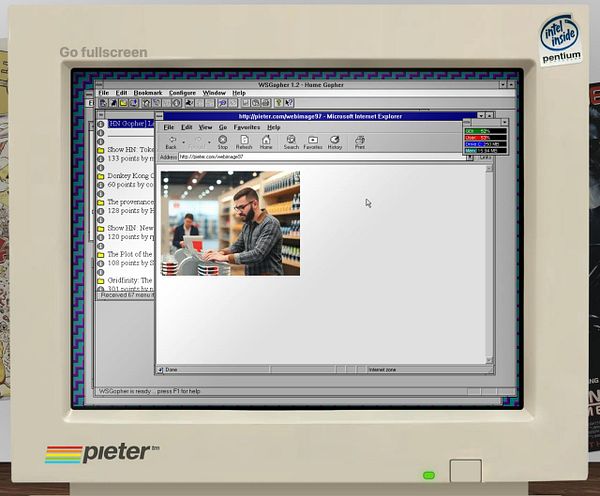Click the Print icon in Internet Explorer
The height and width of the screenshot is (496, 600).
(360, 142)
